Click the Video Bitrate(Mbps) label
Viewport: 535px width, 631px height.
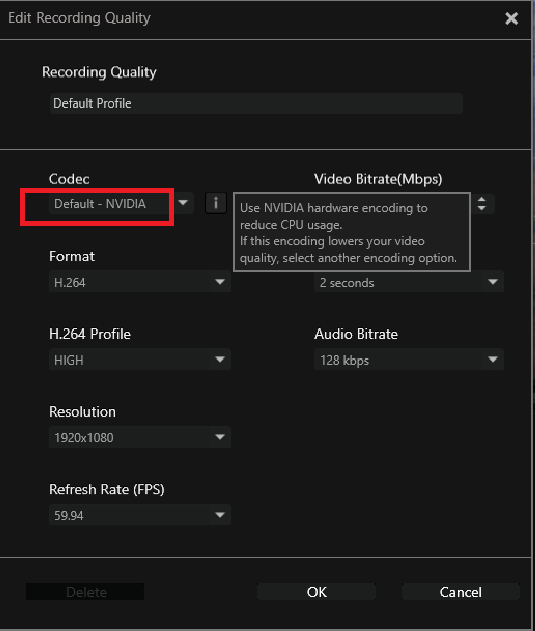tap(378, 179)
